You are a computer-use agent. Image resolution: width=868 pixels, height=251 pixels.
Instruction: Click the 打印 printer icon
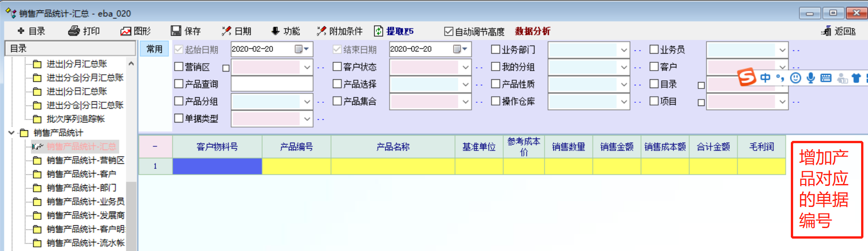coord(74,31)
